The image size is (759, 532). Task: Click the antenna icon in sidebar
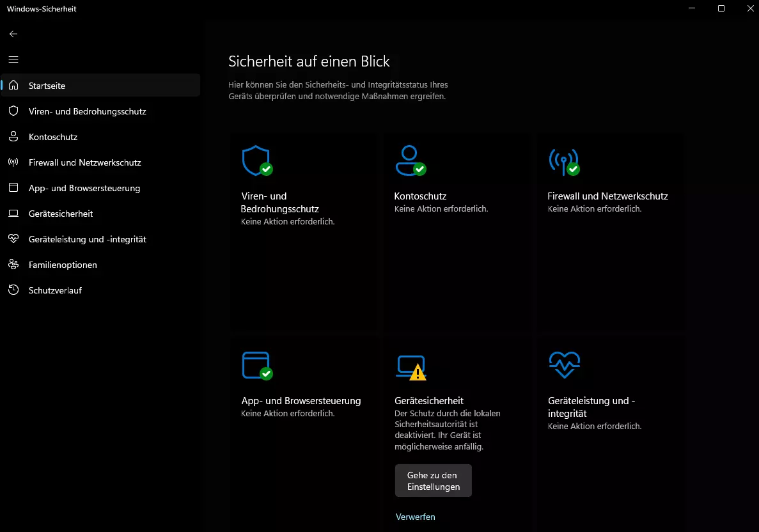[x=13, y=162]
